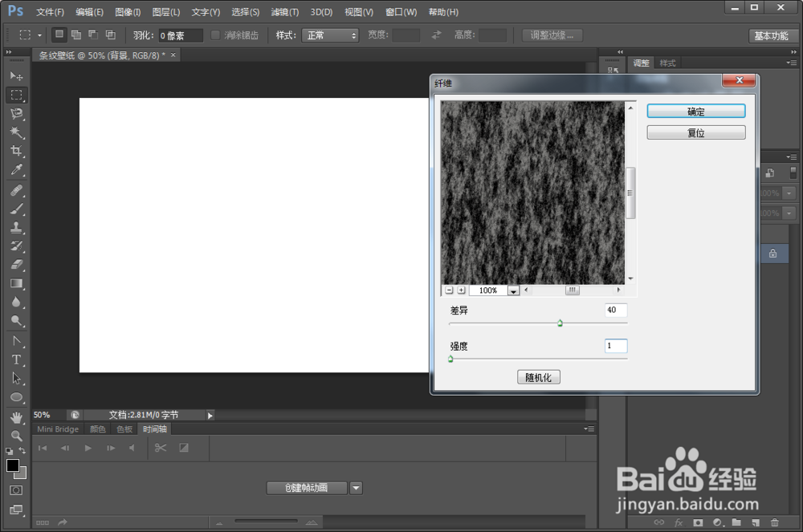Screen dimensions: 803x532
Task: Expand the collapsed toolbar double-arrow
Action: click(x=9, y=52)
